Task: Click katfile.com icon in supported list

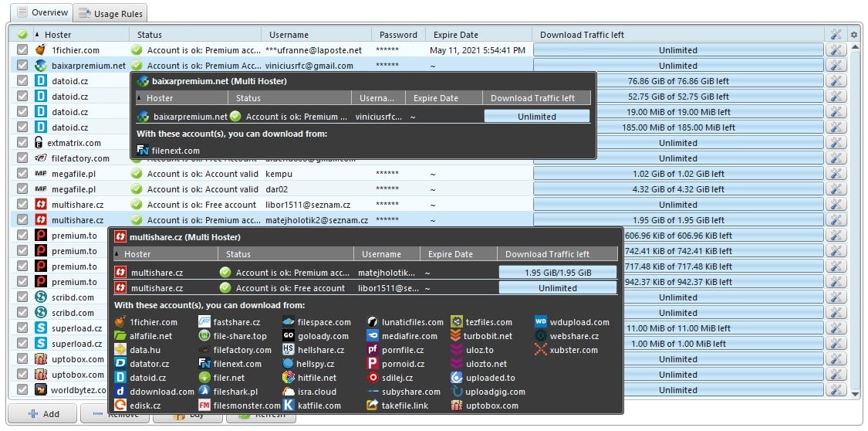Action: [289, 405]
